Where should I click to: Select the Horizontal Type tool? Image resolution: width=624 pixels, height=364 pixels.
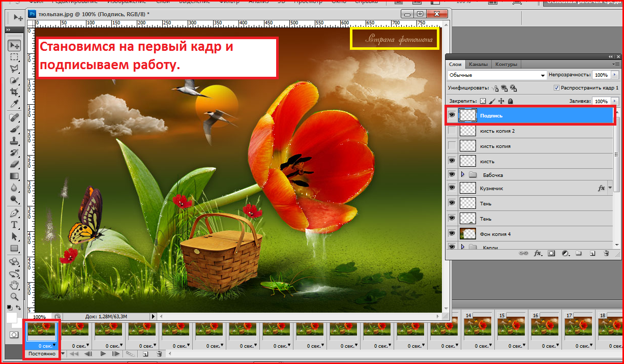(14, 224)
